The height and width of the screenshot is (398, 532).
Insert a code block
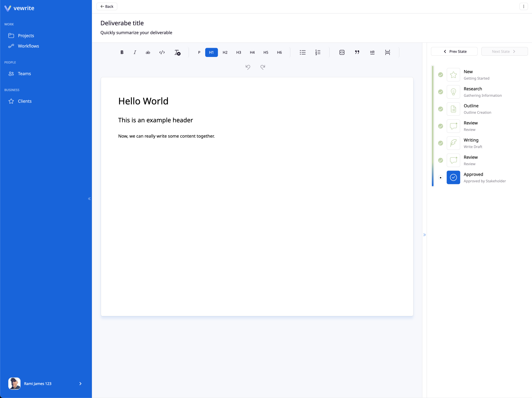tap(342, 52)
